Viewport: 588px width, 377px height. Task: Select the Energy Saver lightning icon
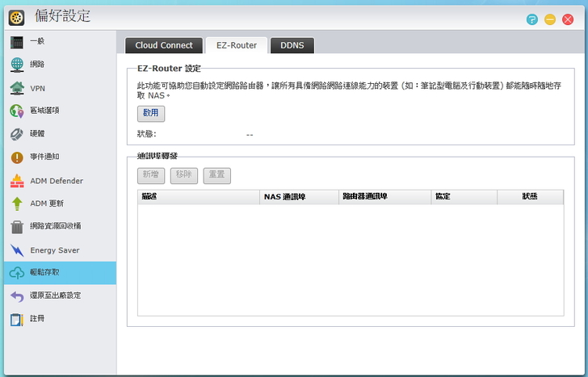(x=17, y=250)
